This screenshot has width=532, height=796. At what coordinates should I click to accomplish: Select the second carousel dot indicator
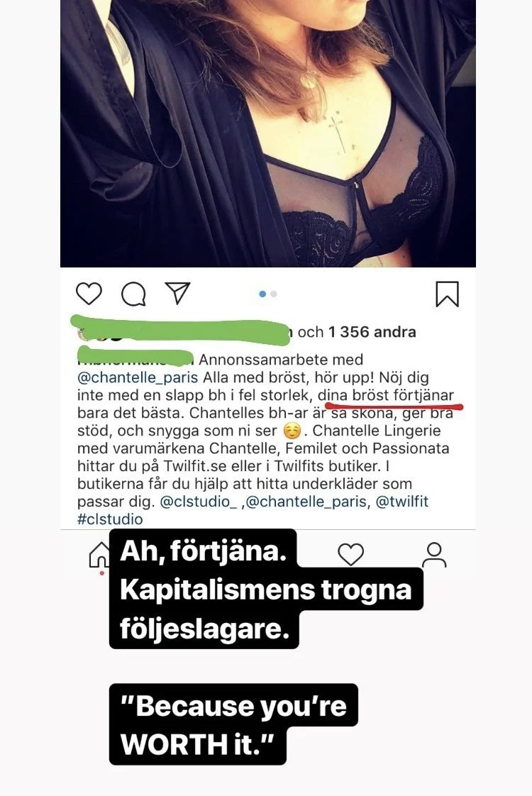pos(274,294)
